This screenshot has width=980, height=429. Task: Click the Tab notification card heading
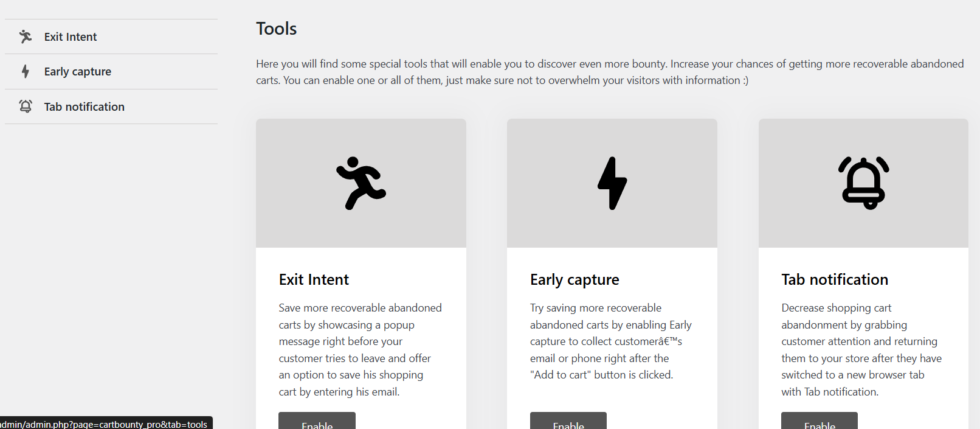tap(835, 280)
